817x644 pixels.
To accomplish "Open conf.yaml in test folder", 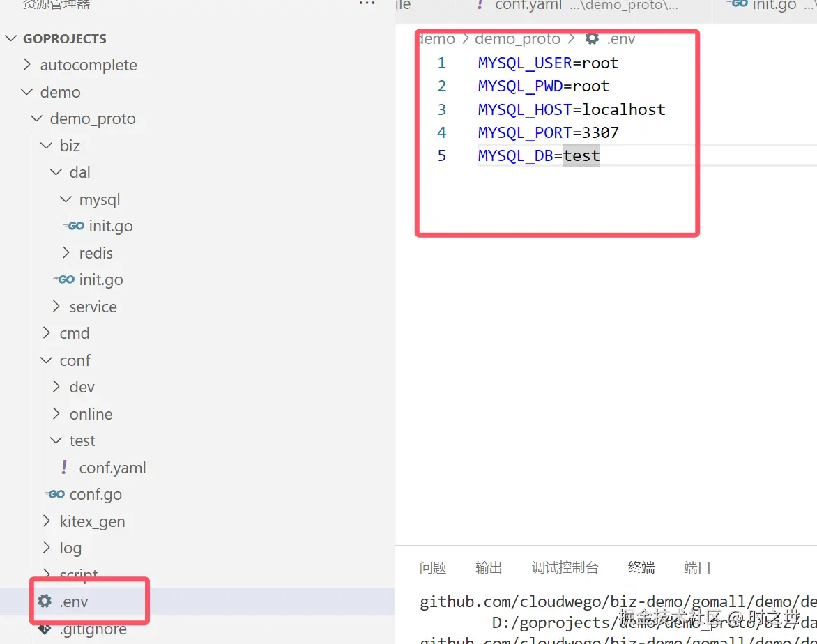I will [x=112, y=468].
